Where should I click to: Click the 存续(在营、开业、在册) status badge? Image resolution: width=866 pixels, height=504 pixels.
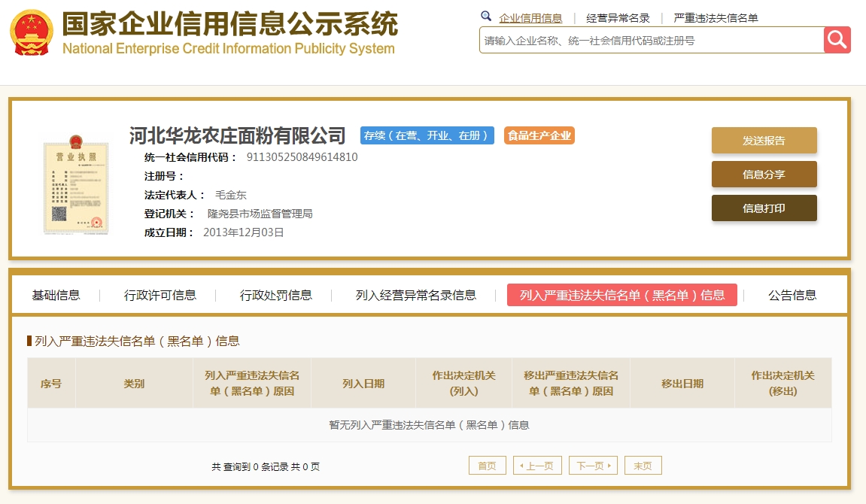point(427,135)
